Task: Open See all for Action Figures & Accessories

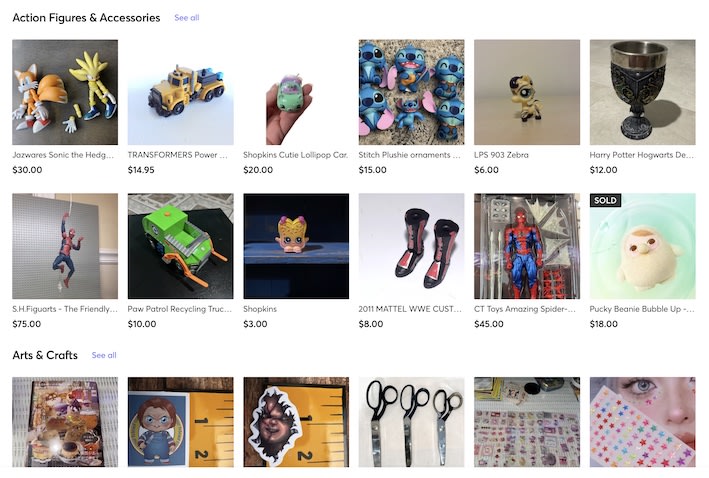Action: pyautogui.click(x=187, y=18)
